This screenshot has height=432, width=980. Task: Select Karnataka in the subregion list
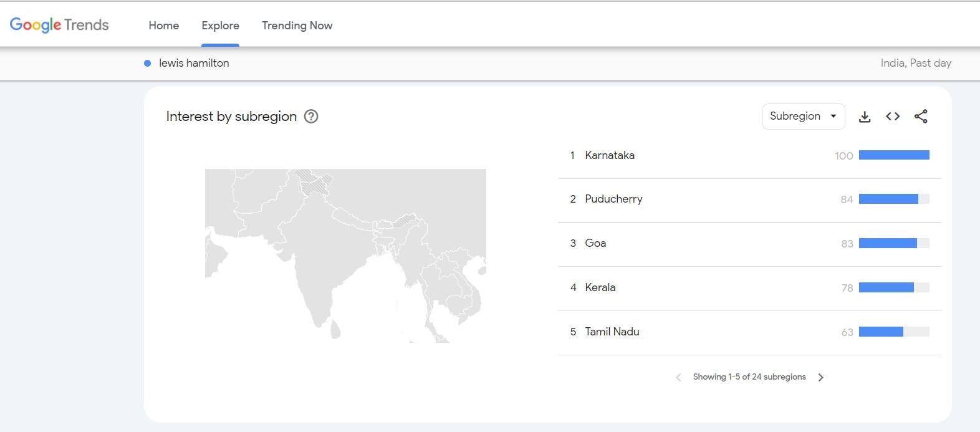click(609, 155)
